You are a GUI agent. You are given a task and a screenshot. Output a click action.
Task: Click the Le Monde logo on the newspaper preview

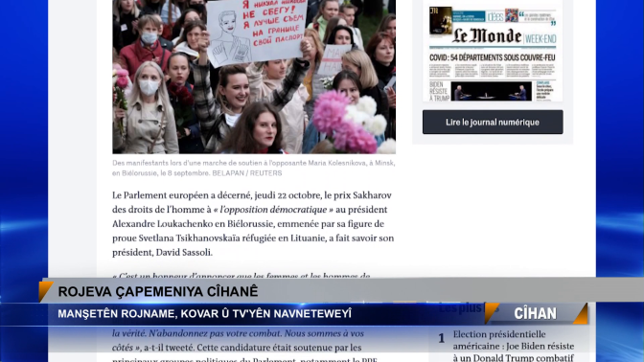[487, 36]
